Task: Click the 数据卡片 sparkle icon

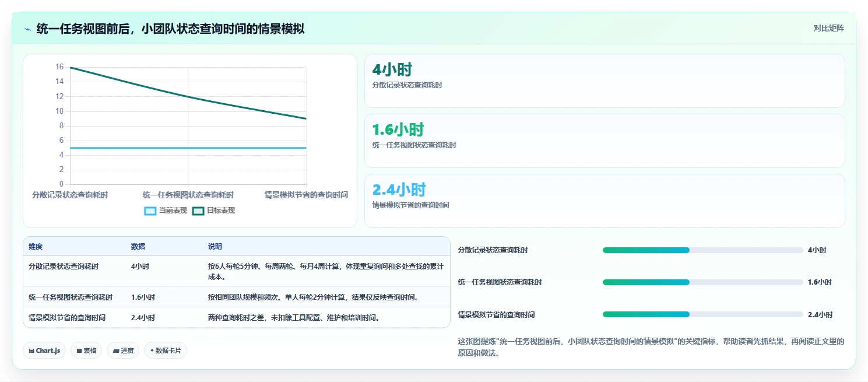Action: (152, 351)
